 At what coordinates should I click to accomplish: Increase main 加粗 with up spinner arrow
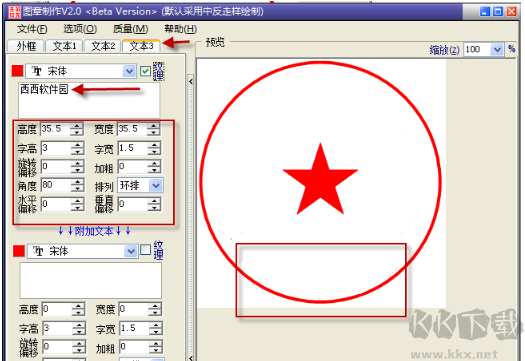click(155, 163)
